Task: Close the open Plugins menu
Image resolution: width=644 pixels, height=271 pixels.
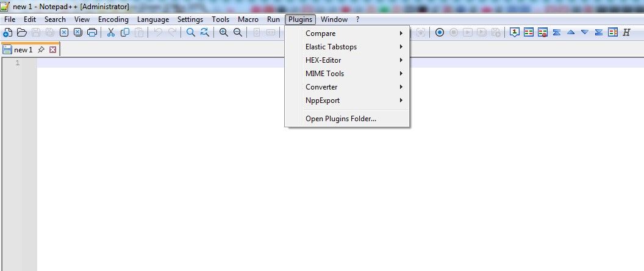Action: 300,19
